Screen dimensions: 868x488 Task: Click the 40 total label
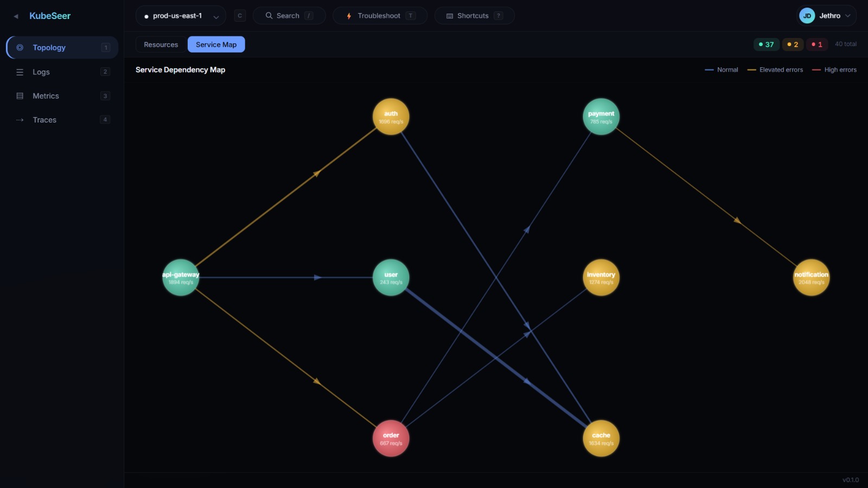(846, 44)
